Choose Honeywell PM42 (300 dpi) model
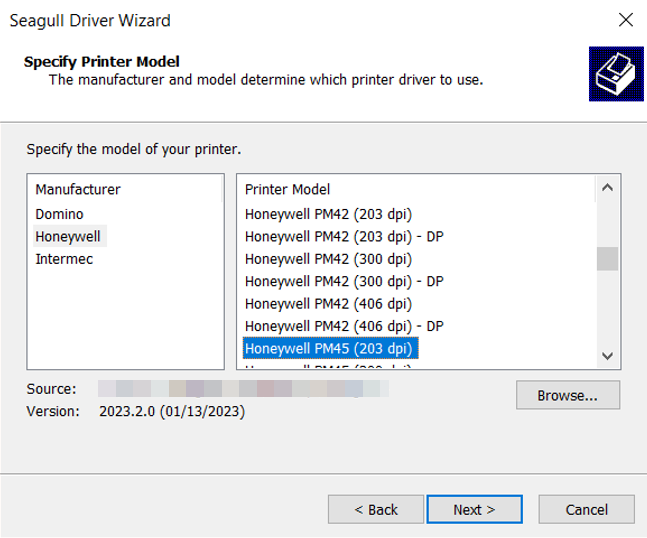The height and width of the screenshot is (538, 647). coord(328,259)
